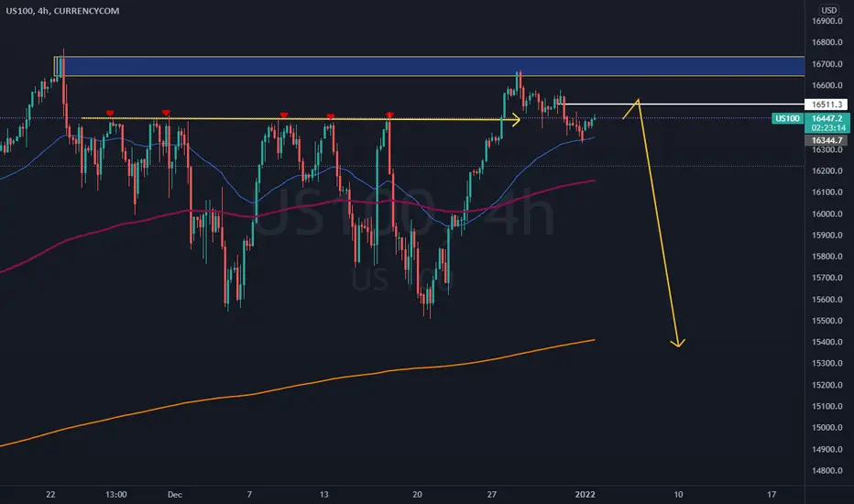Viewport: 854px width, 504px height.
Task: Click the 22 date label on time axis
Action: [50, 495]
